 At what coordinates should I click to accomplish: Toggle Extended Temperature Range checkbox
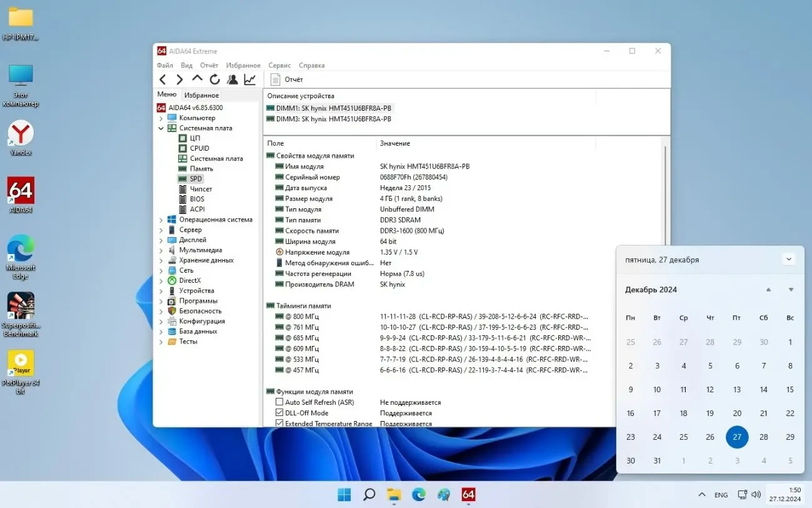278,423
